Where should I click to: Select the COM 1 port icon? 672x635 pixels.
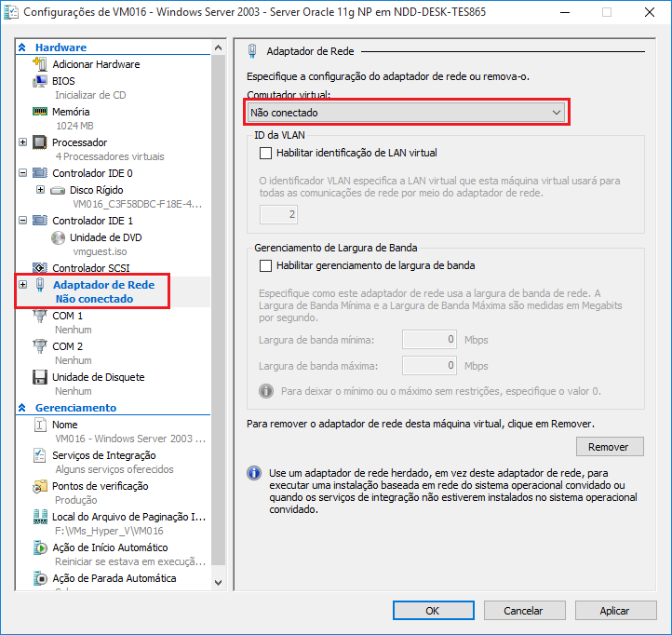click(x=39, y=317)
